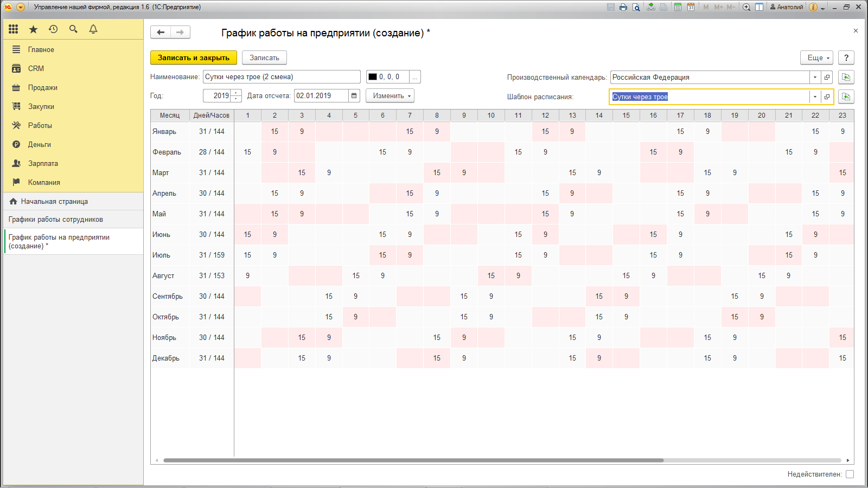Screen dimensions: 868x488
Task: Click the Наименование input field
Action: [282, 77]
